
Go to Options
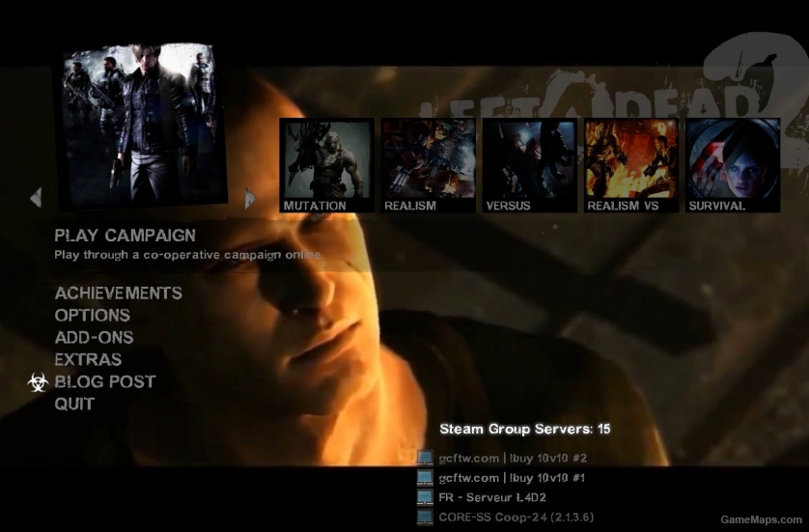tap(93, 316)
